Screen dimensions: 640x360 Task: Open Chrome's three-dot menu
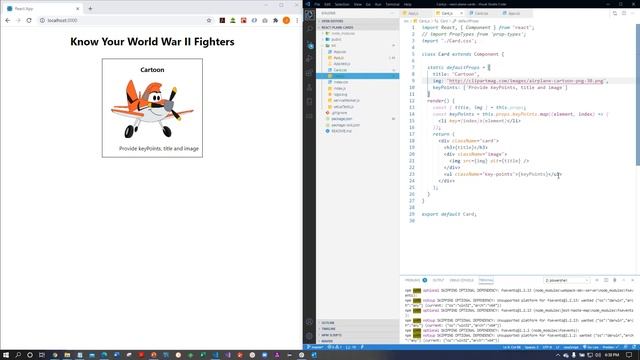(x=297, y=20)
